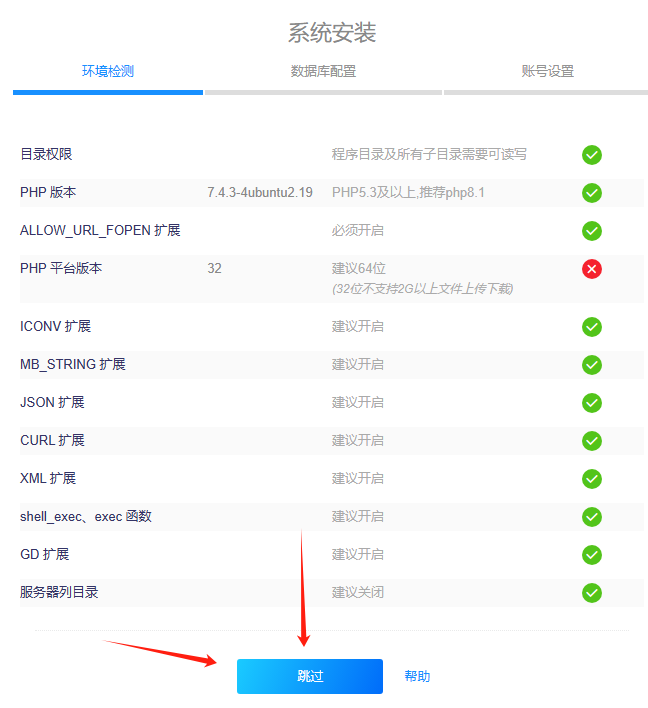Click green check icon for PHP 版本
Screen dimensions: 648x708
(x=592, y=193)
